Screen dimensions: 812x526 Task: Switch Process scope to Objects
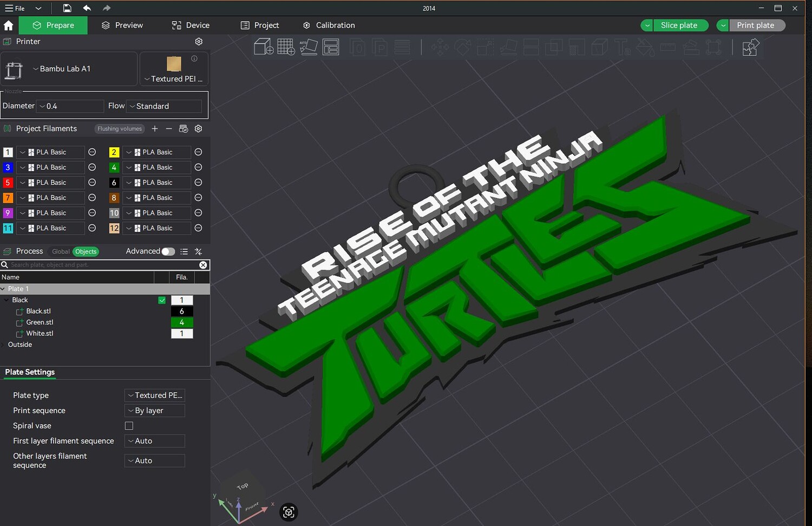86,251
